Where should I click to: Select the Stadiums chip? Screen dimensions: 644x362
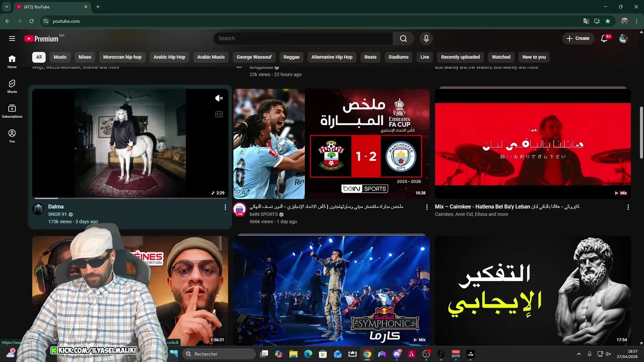pos(398,57)
